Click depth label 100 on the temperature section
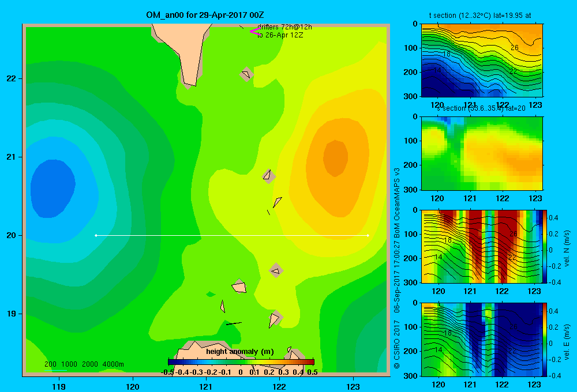This screenshot has height=392, width=577. coord(411,48)
